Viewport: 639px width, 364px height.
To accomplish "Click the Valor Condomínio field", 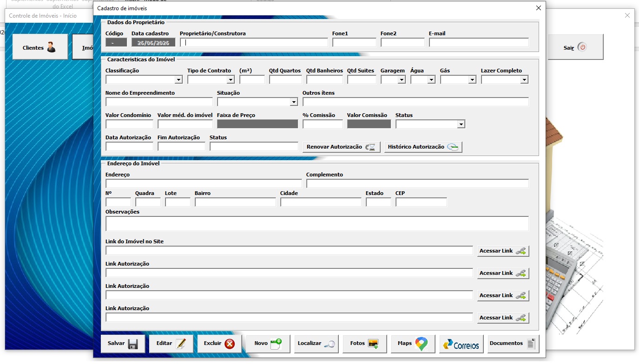I will pyautogui.click(x=129, y=124).
